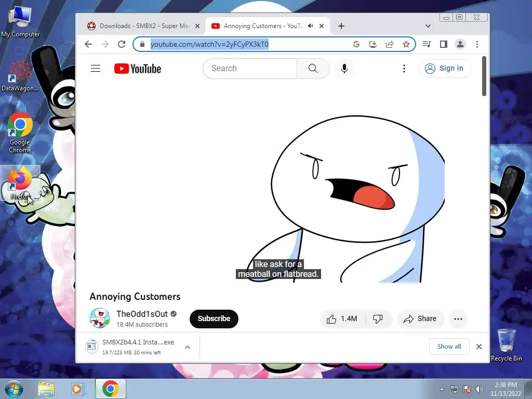Open YouTube settings three-dot menu

[x=404, y=69]
